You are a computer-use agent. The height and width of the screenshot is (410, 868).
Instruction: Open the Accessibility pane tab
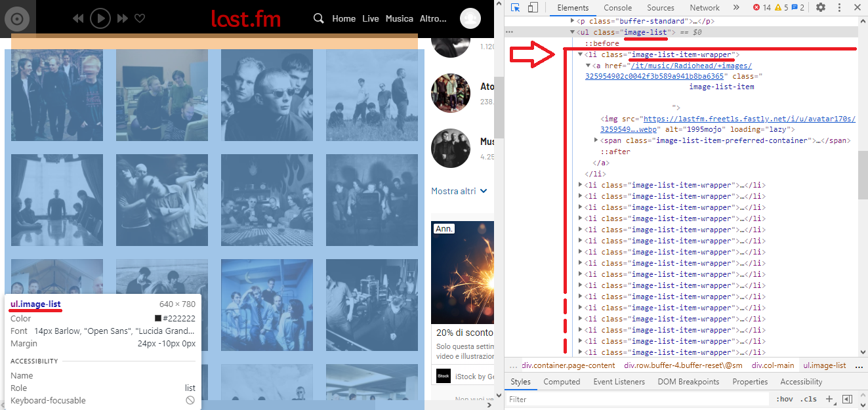(x=801, y=381)
